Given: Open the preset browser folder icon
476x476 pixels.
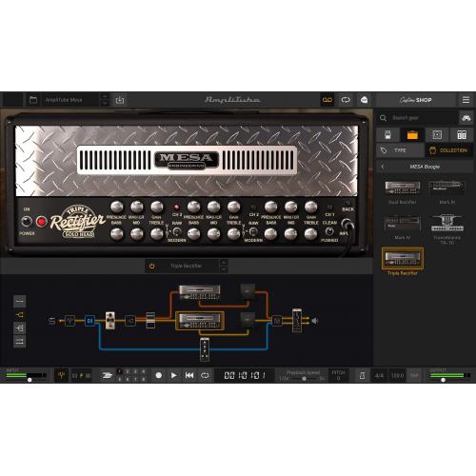Looking at the screenshot, I should pos(33,100).
